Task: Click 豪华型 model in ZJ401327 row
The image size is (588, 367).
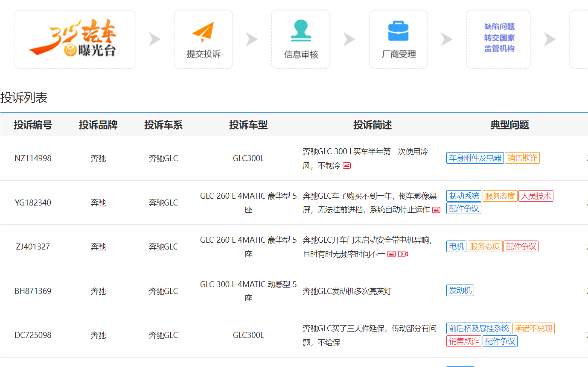Action: (248, 247)
